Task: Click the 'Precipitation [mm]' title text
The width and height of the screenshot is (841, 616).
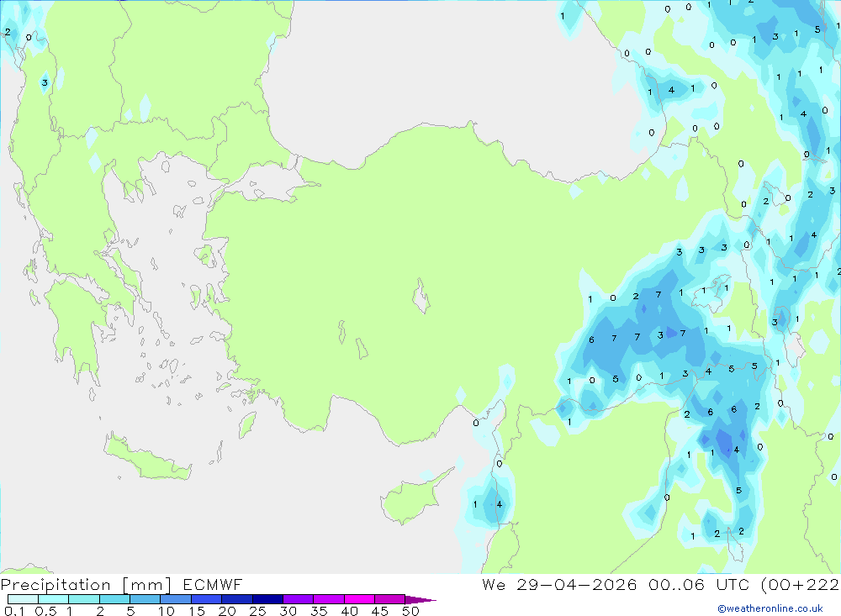Action: pyautogui.click(x=86, y=585)
